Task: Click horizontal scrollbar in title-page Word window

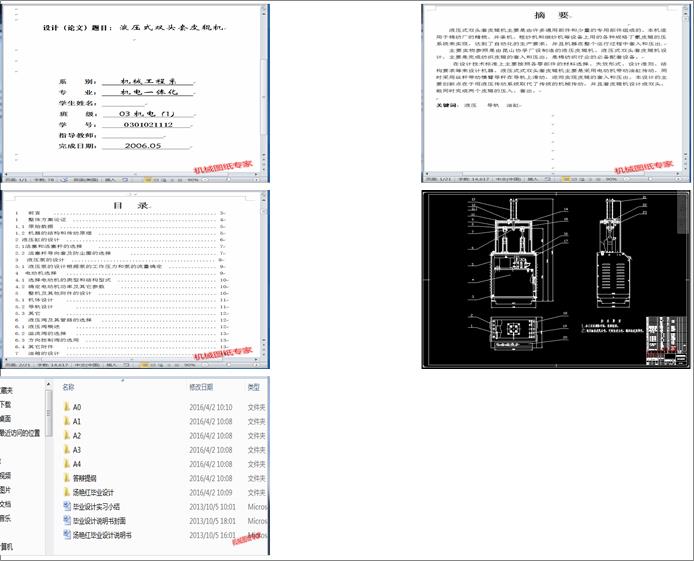Action: pos(133,174)
